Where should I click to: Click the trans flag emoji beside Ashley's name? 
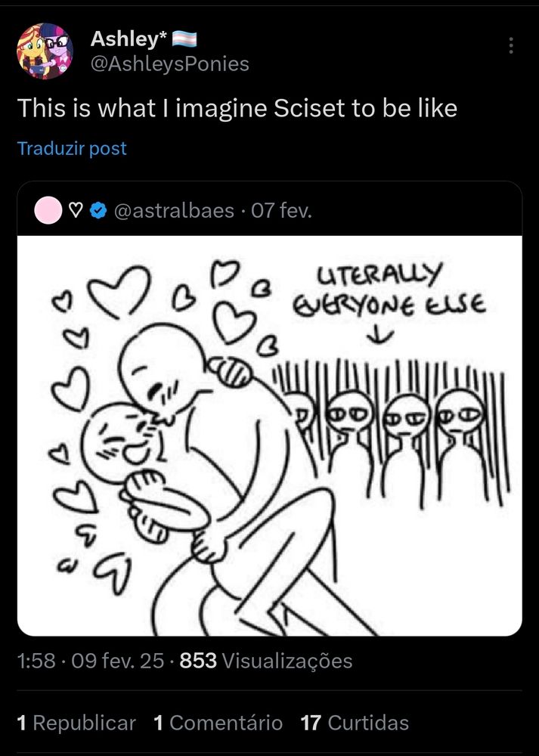[x=184, y=39]
